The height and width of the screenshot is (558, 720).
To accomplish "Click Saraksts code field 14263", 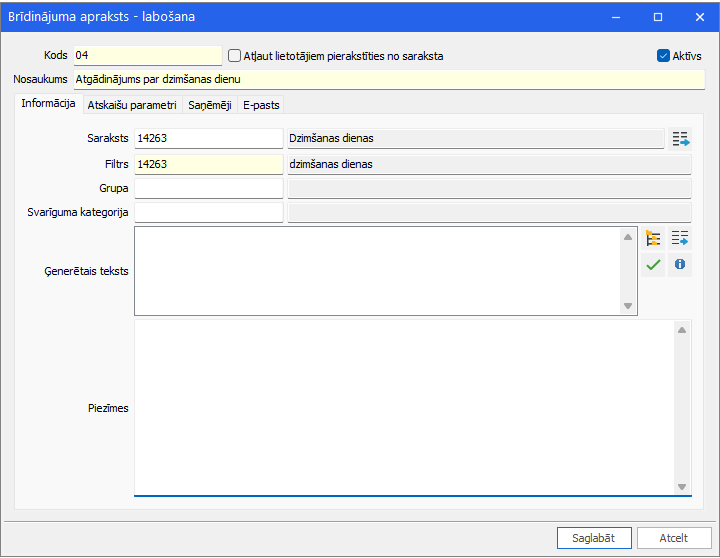I will 208,138.
